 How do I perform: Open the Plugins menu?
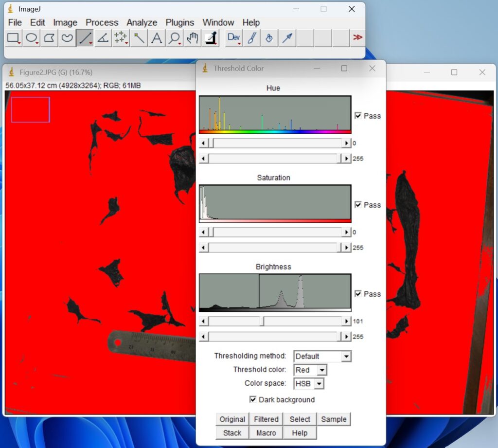[x=179, y=22]
